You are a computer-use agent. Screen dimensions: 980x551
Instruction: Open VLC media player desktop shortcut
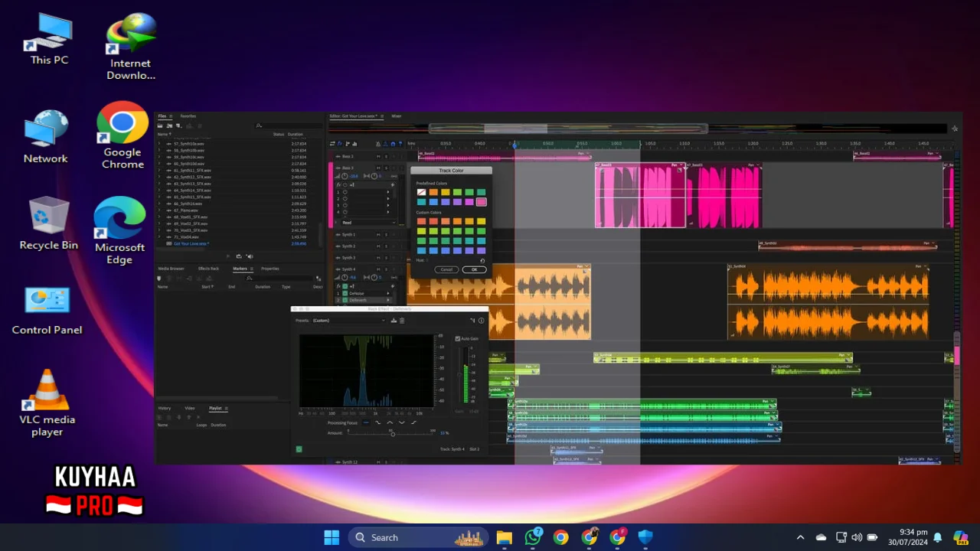tap(47, 403)
